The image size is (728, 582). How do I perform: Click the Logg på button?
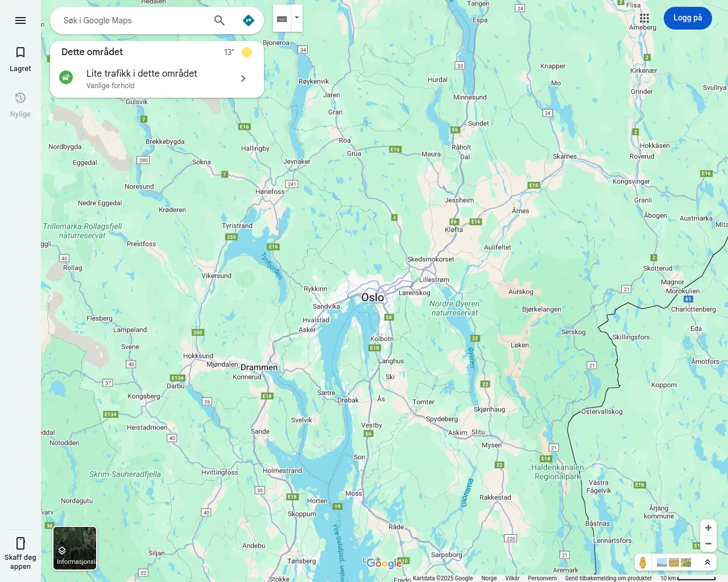(x=688, y=18)
